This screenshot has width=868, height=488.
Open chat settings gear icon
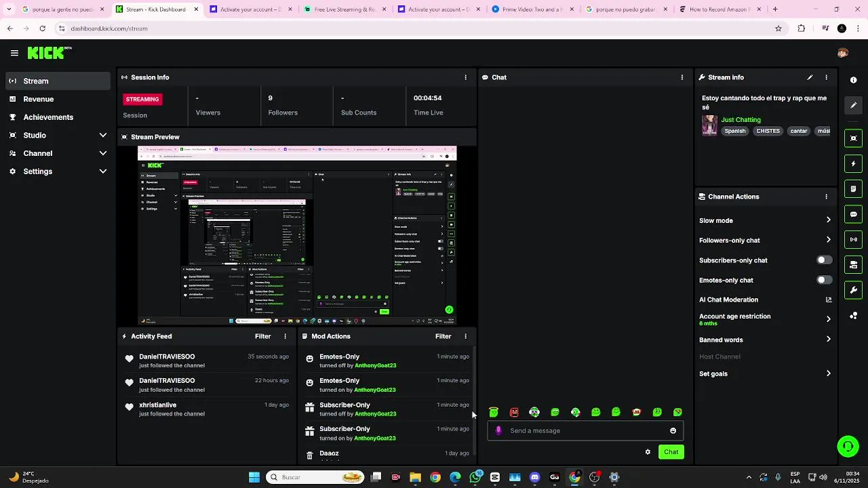[x=648, y=452]
